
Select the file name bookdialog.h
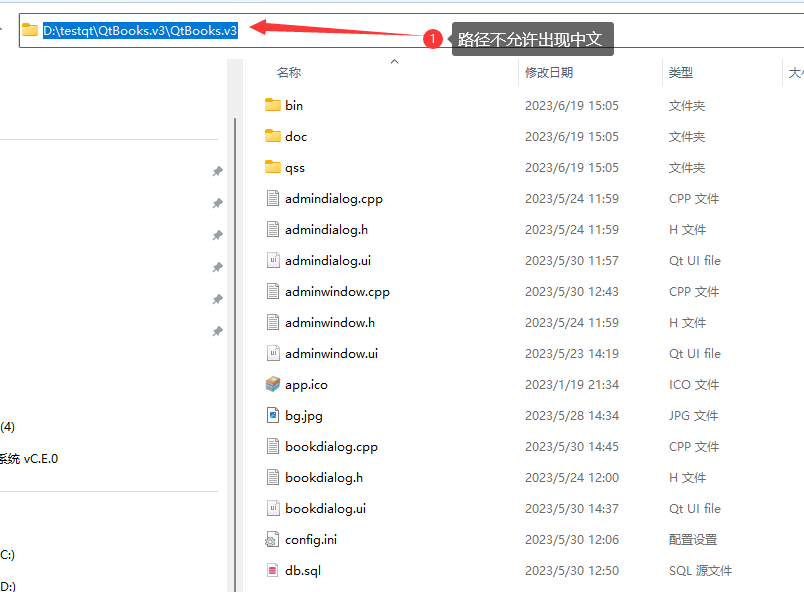(x=324, y=478)
